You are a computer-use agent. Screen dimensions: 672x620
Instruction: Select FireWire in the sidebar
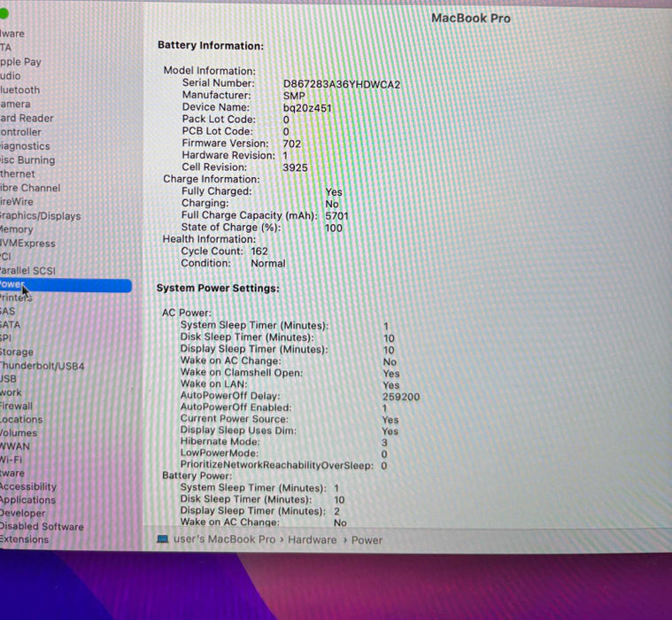coord(17,202)
